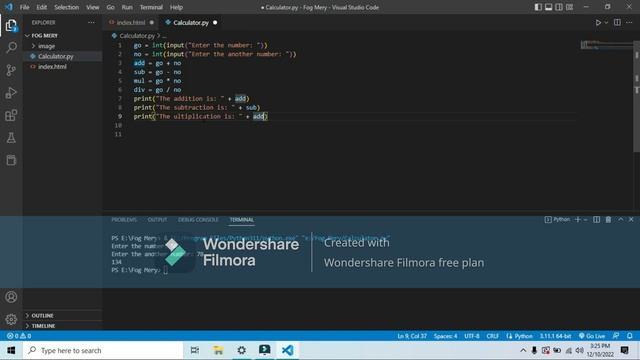Image resolution: width=640 pixels, height=360 pixels.
Task: Open the Explorer view in activity bar
Action: tap(11, 26)
